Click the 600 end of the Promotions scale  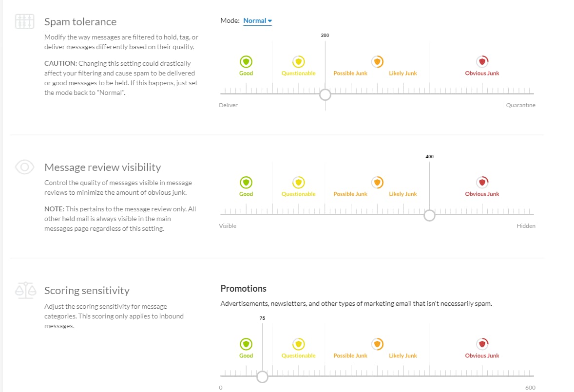(x=530, y=388)
